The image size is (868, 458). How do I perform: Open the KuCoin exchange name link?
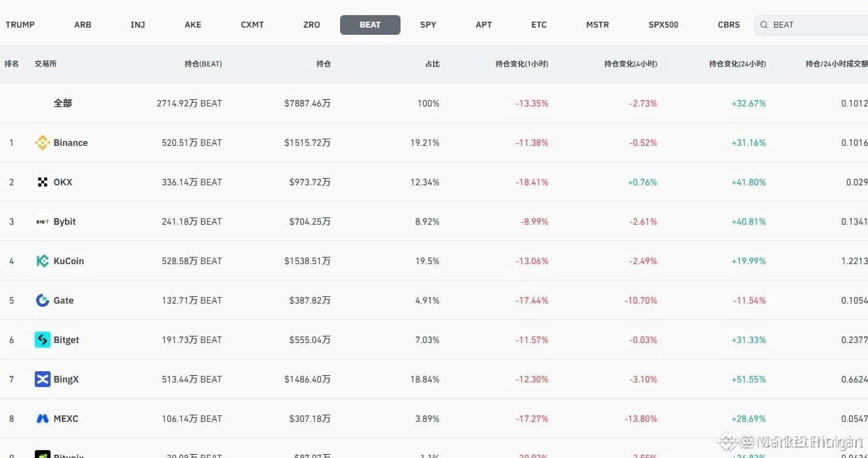click(x=69, y=261)
